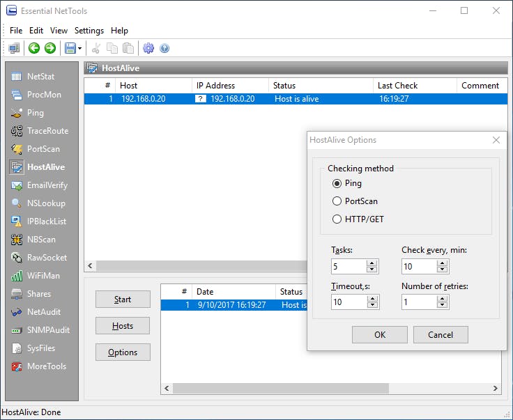Increase the Timeout seconds value
Viewport: 513px width, 420px height.
372,299
